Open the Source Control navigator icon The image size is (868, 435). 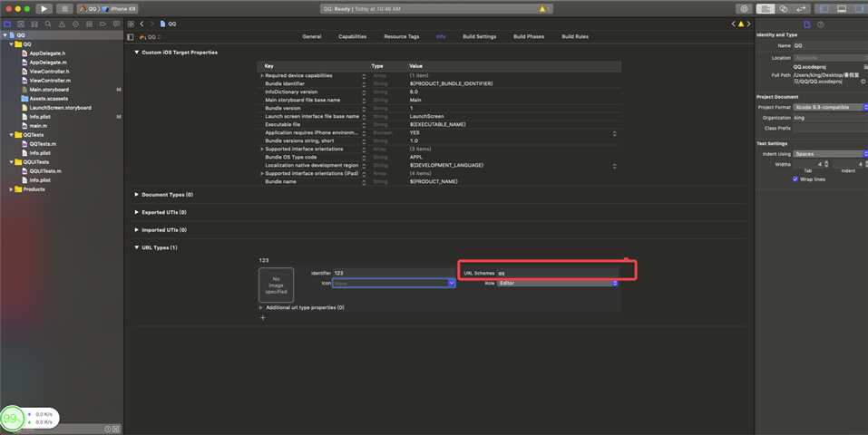(21, 24)
